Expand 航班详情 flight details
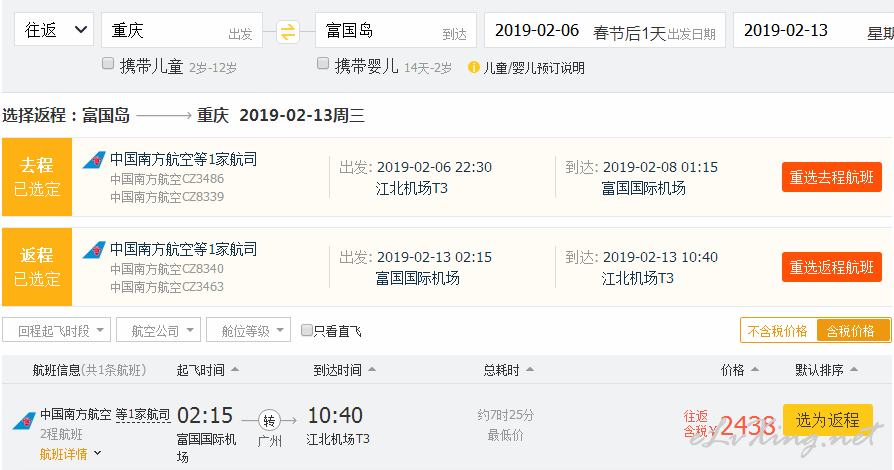894x470 pixels. coord(70,454)
